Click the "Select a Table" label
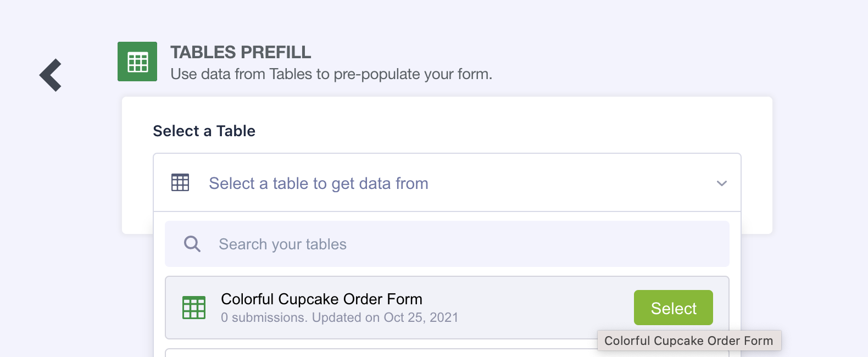 pos(204,131)
